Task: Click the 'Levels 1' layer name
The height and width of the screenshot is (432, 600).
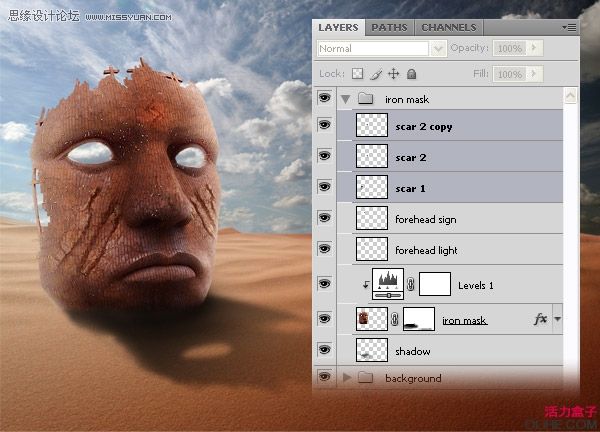Action: 476,285
